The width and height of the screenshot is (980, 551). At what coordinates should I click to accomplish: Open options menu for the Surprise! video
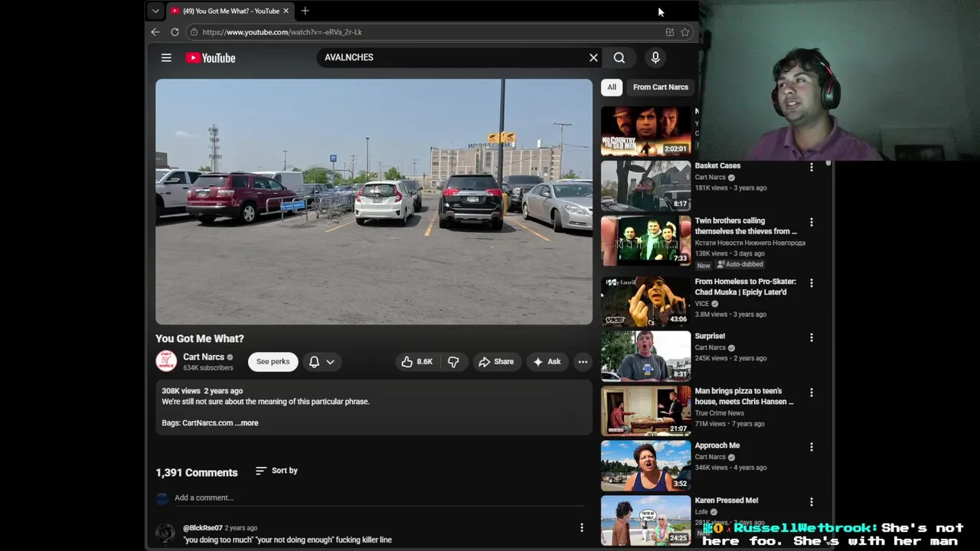[812, 337]
